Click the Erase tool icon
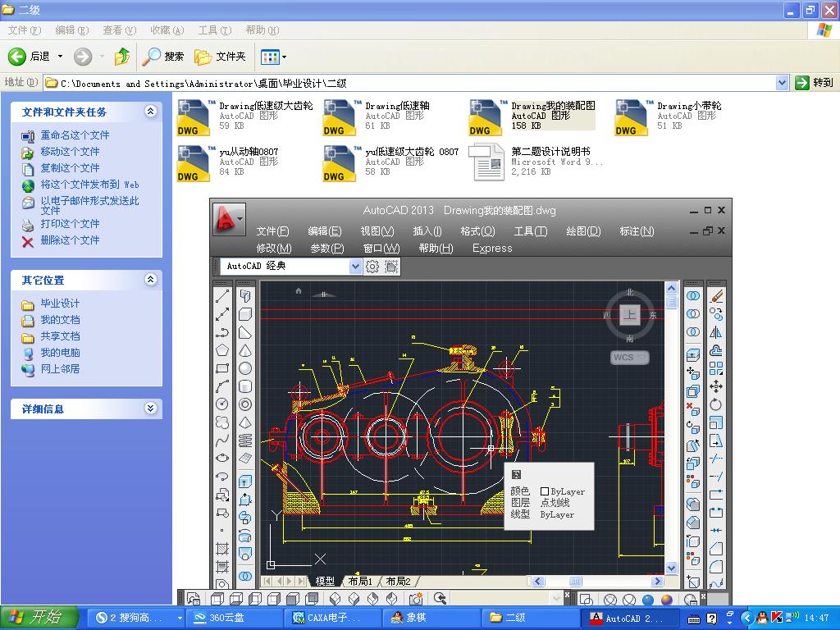The height and width of the screenshot is (630, 840). pos(716,296)
